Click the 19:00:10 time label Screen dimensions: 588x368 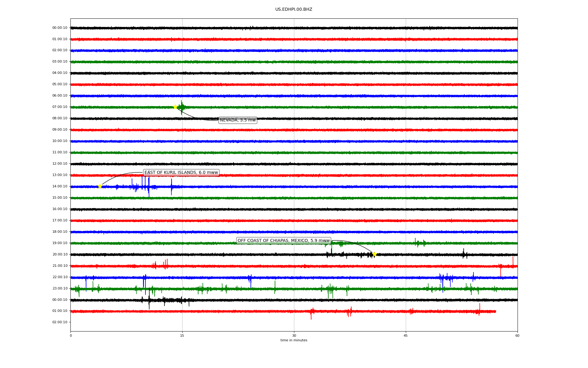point(60,243)
